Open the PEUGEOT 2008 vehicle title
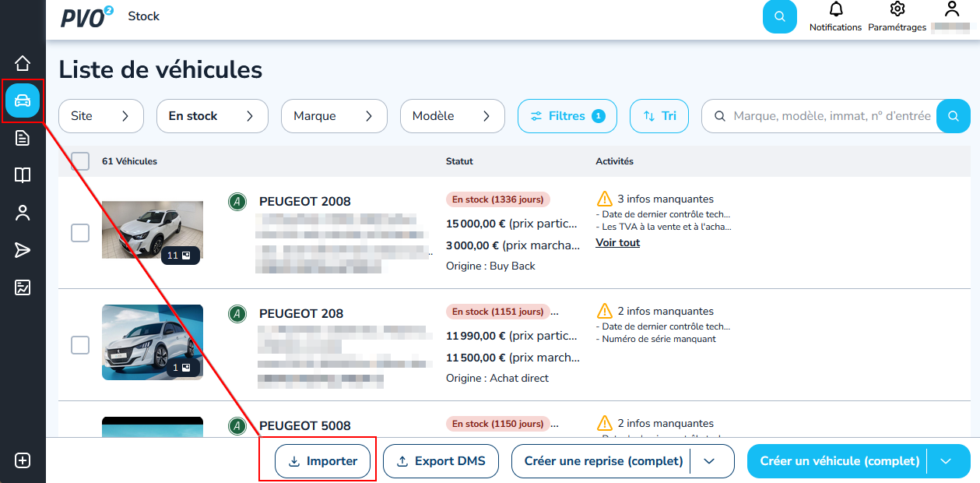The image size is (980, 483). pos(305,202)
